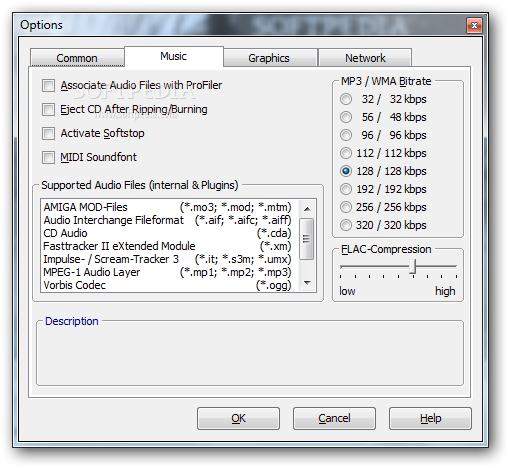Open the Graphics tab
This screenshot has height=468, width=509.
(x=270, y=58)
